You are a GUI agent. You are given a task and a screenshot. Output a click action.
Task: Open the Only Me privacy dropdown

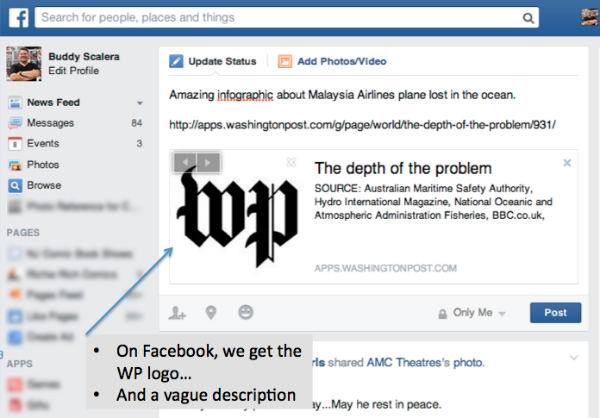tap(472, 313)
